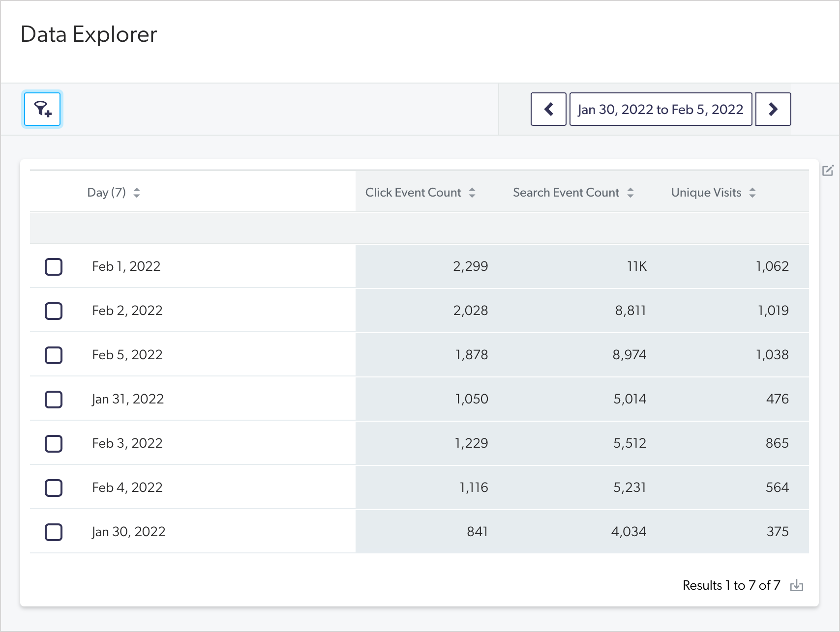Click the Day column sort chevrons
Screen dimensions: 840x632
point(137,192)
